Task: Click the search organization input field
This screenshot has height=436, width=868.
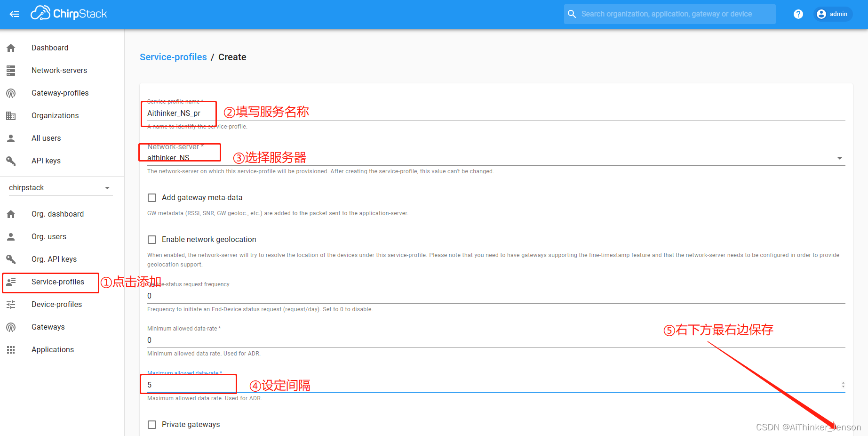Action: [x=668, y=14]
